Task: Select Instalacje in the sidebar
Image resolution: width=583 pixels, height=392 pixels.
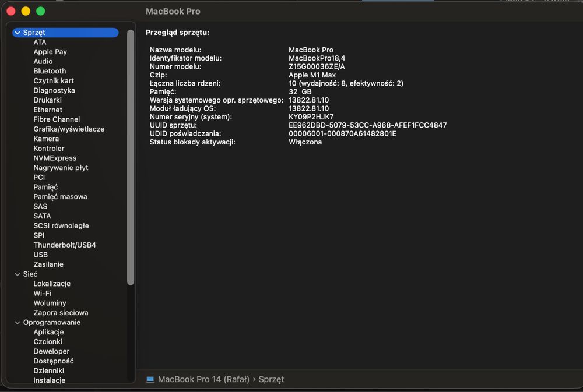Action: click(49, 380)
